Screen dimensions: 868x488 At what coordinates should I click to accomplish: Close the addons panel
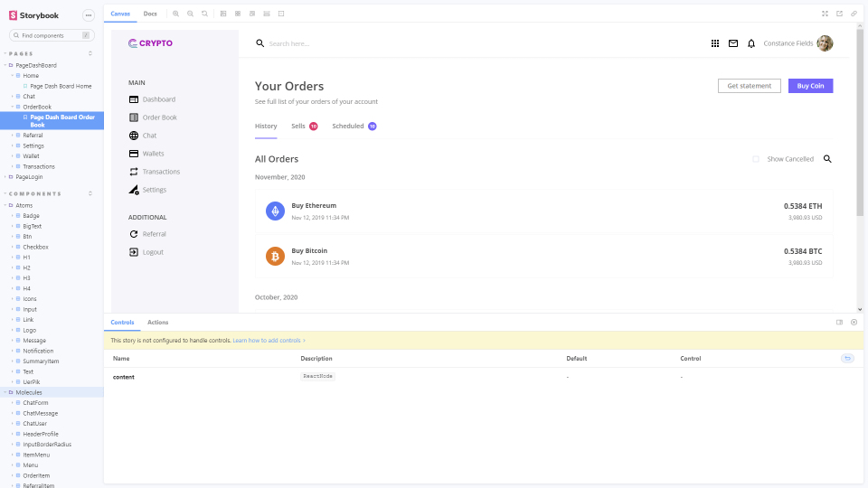(x=854, y=322)
